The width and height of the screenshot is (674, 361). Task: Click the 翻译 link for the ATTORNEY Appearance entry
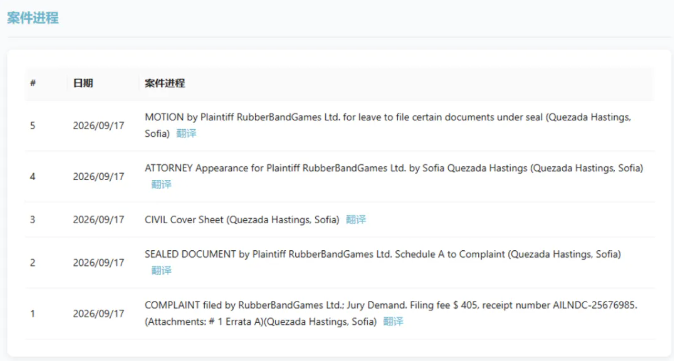click(x=161, y=184)
